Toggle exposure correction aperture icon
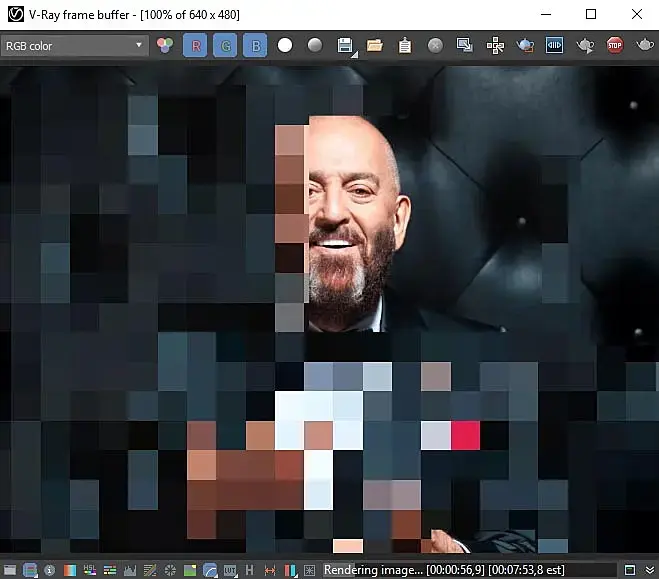Screen dimensions: 659x579 [x=170, y=570]
